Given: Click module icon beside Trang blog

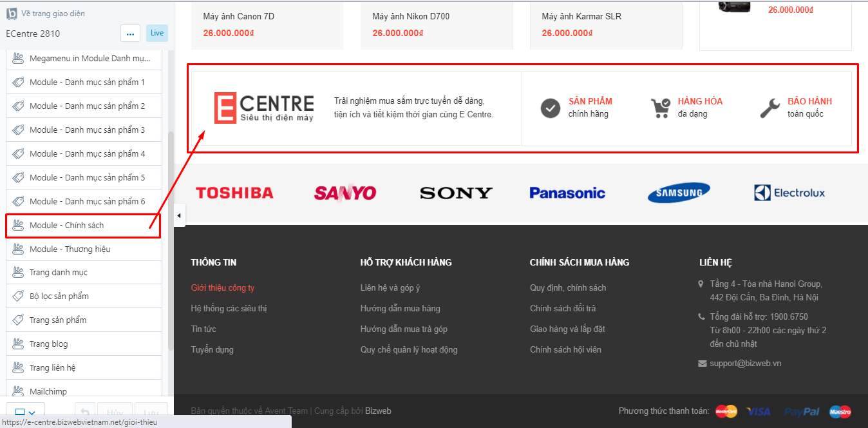Looking at the screenshot, I should (x=18, y=344).
